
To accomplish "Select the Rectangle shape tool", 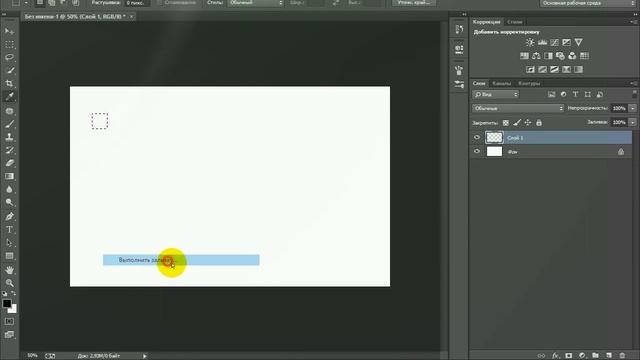I will pyautogui.click(x=9, y=256).
